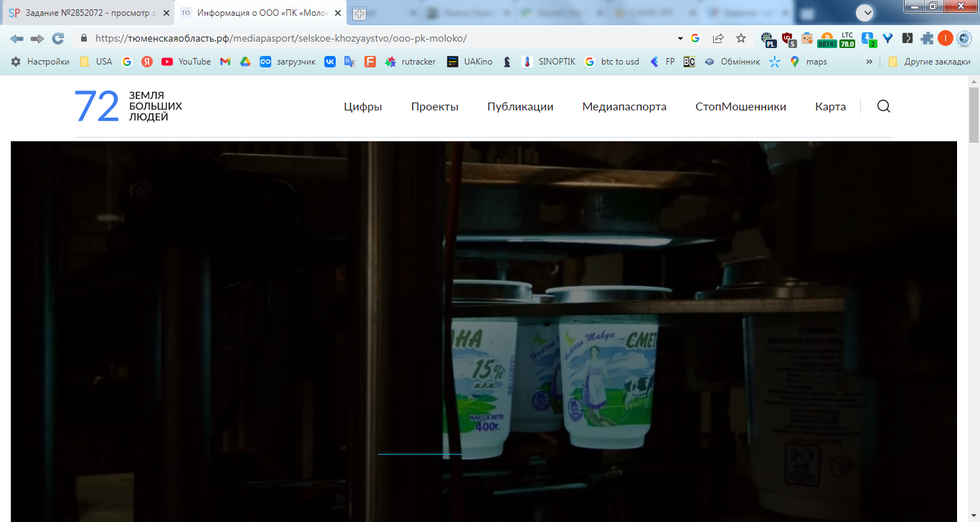Bookmark this page with the star icon

(x=741, y=38)
